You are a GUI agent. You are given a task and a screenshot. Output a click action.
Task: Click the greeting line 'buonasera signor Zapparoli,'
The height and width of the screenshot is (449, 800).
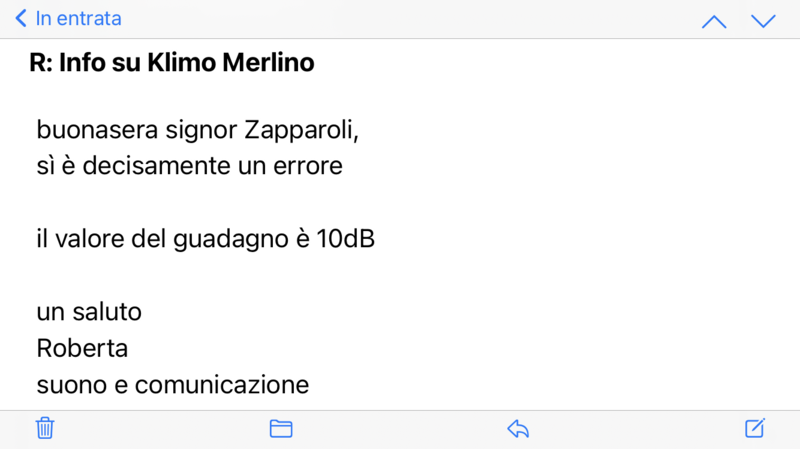[x=197, y=130]
